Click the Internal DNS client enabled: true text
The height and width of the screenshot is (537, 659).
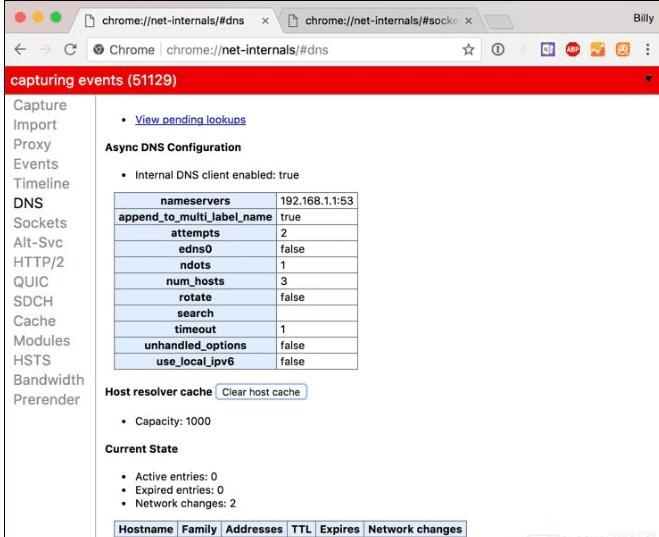pyautogui.click(x=217, y=175)
